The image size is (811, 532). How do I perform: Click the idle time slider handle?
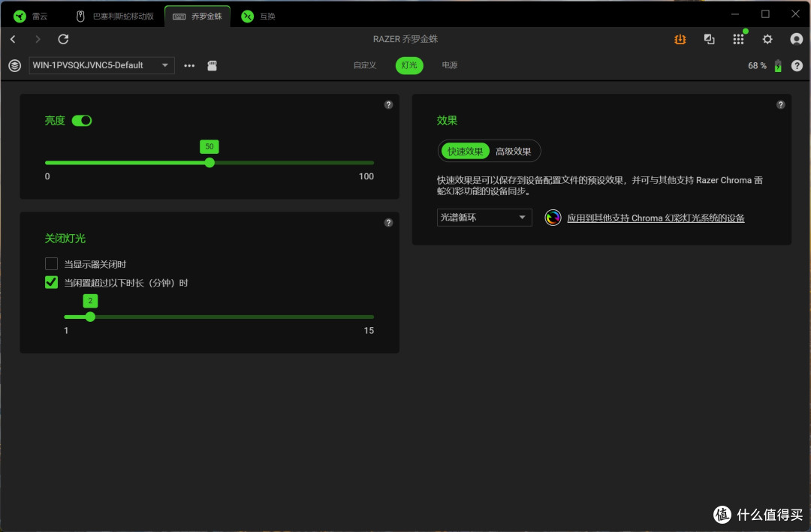[91, 317]
